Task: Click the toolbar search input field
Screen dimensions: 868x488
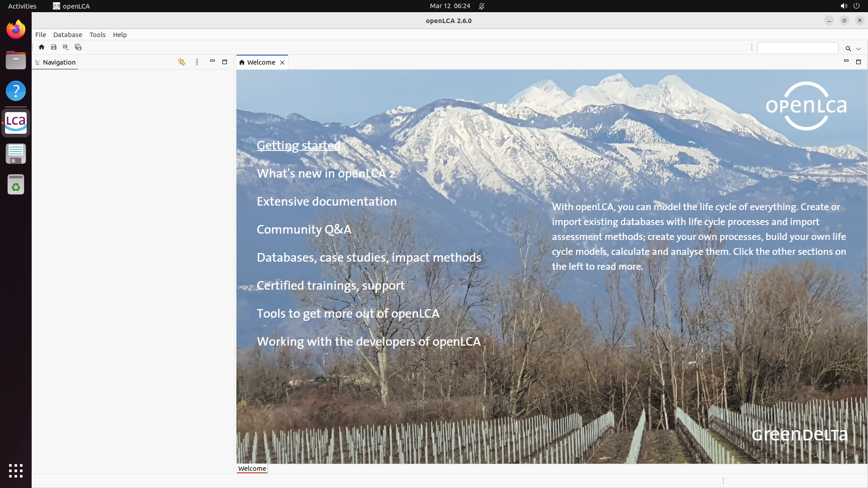Action: (x=797, y=48)
